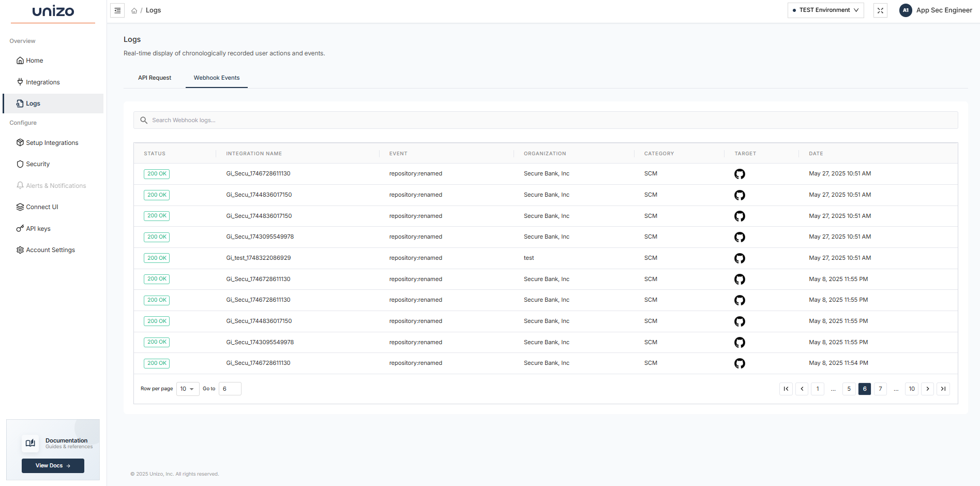980x486 pixels.
Task: Click the View Docs button
Action: [x=52, y=465]
